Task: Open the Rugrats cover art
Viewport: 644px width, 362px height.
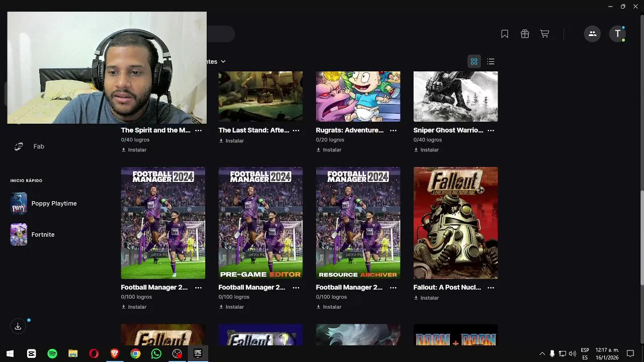Action: click(358, 97)
